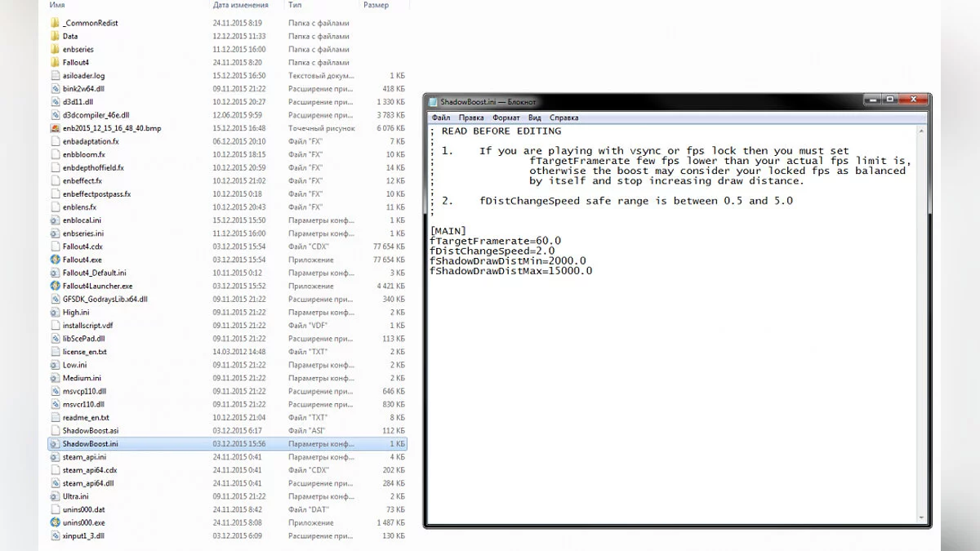The height and width of the screenshot is (551, 980).
Task: Sort files by the Размер column
Action: pos(376,5)
